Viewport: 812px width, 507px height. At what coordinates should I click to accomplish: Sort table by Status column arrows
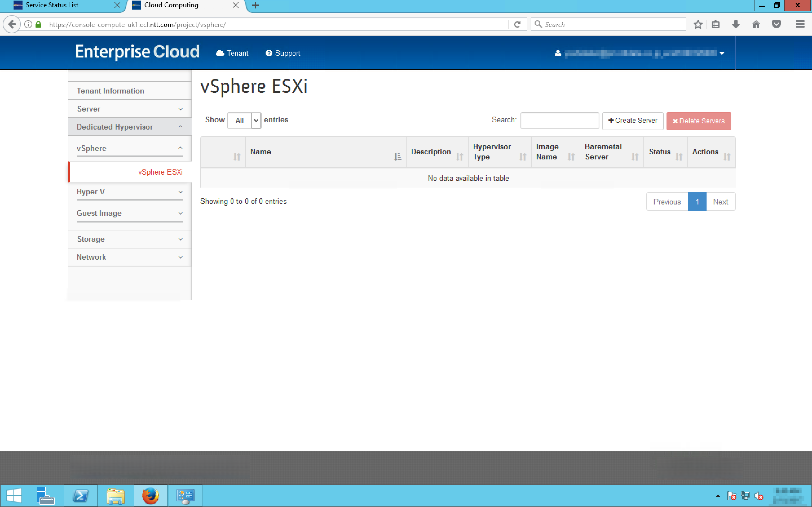(x=678, y=157)
